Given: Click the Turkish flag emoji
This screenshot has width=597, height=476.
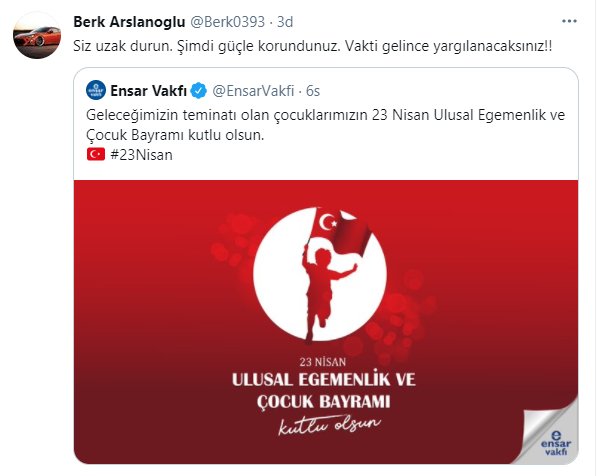Looking at the screenshot, I should click(96, 154).
